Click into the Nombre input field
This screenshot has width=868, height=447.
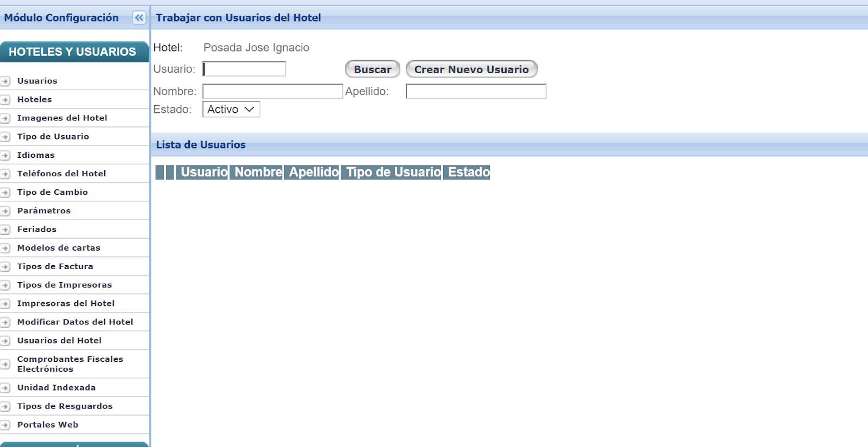[272, 91]
